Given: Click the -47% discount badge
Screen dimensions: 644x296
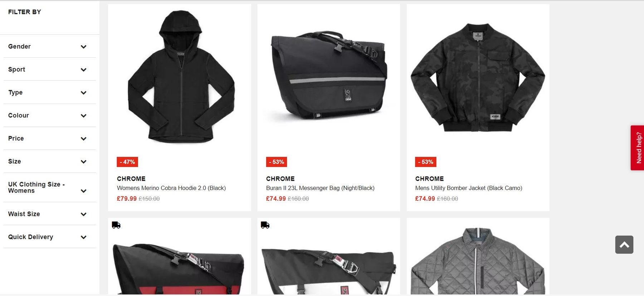Looking at the screenshot, I should [127, 162].
